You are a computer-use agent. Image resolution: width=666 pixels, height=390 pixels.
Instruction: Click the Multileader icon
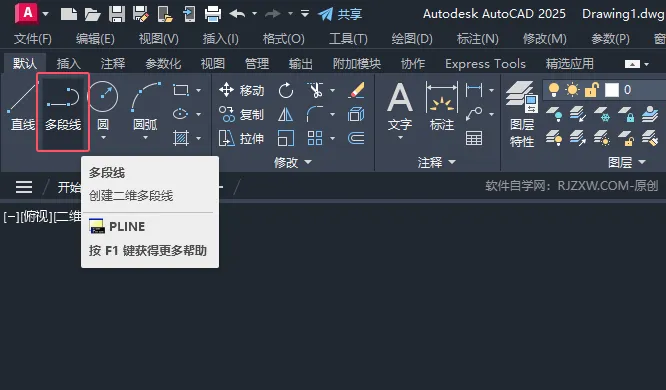pyautogui.click(x=474, y=114)
